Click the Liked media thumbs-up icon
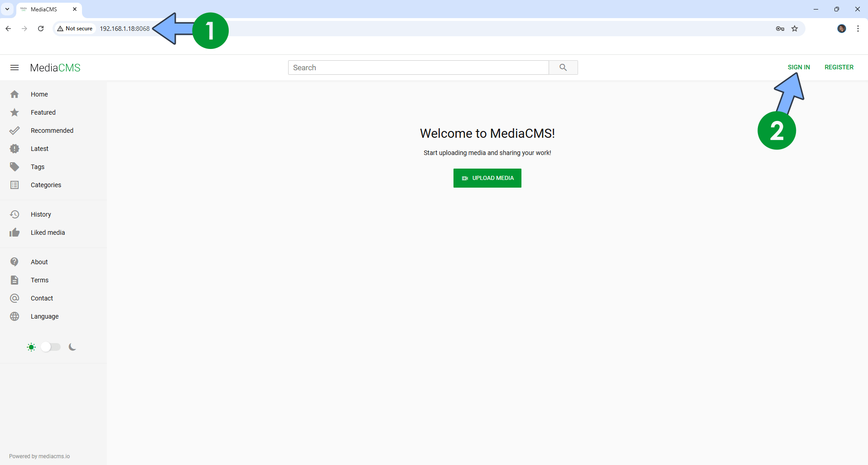The width and height of the screenshot is (868, 465). coord(14,232)
